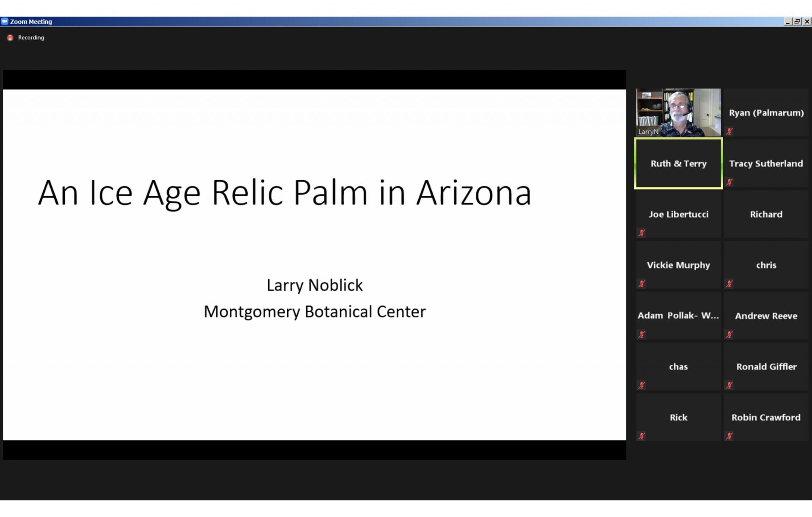The image size is (812, 517).
Task: Click Tracy Sutherland's muted microphone icon
Action: pos(730,182)
